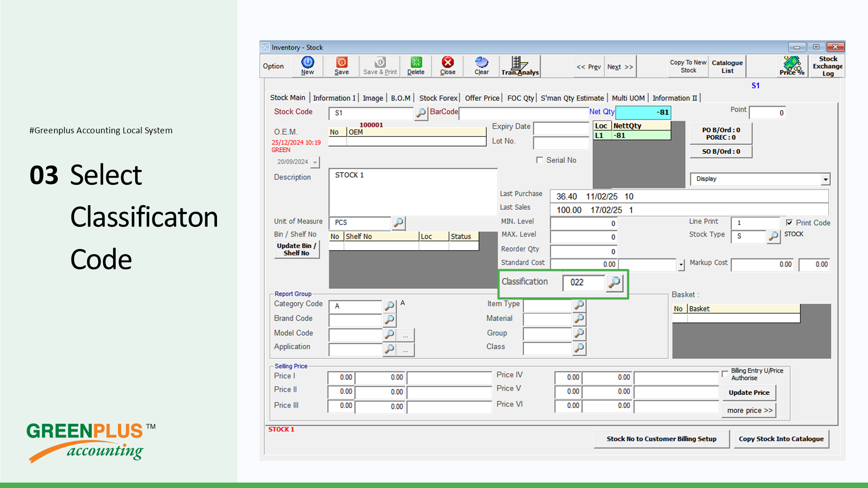The height and width of the screenshot is (488, 868).
Task: Open Category Code lookup magnifier
Action: point(389,306)
